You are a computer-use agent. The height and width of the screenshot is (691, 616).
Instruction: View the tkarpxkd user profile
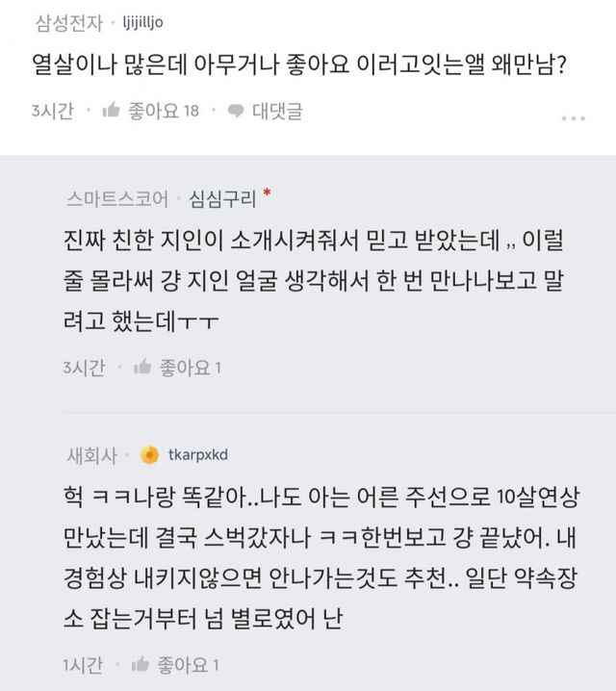pyautogui.click(x=197, y=454)
